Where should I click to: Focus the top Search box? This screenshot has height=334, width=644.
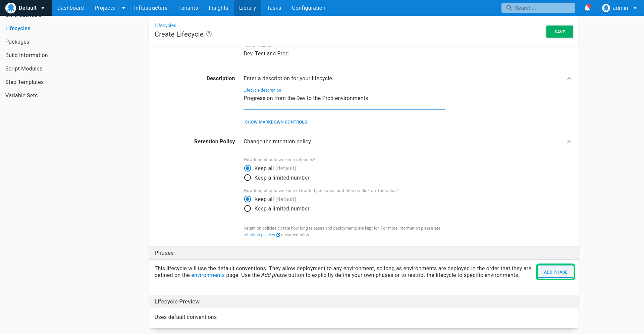point(538,8)
